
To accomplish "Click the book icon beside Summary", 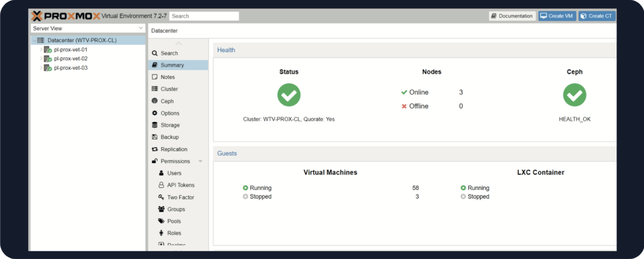I will pos(155,65).
